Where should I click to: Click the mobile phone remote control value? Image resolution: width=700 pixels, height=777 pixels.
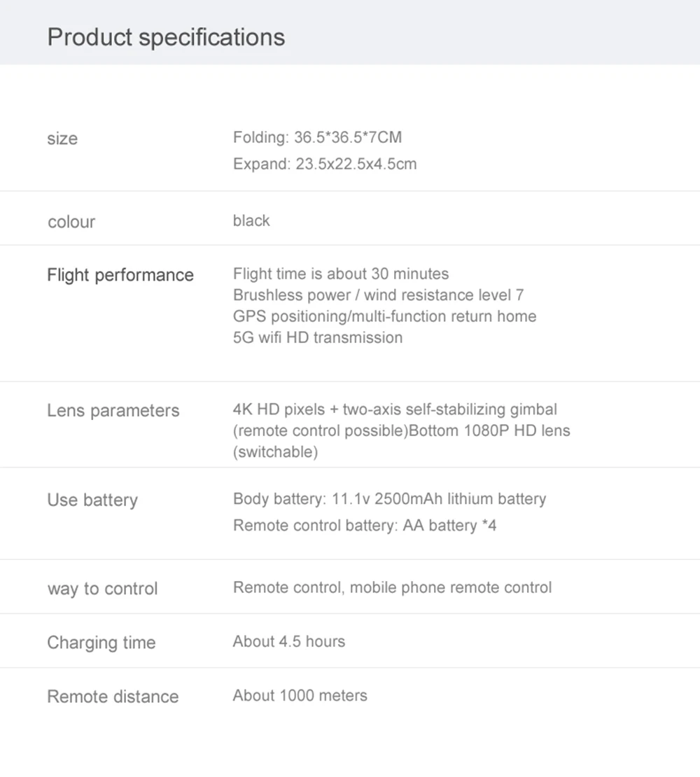click(x=392, y=587)
